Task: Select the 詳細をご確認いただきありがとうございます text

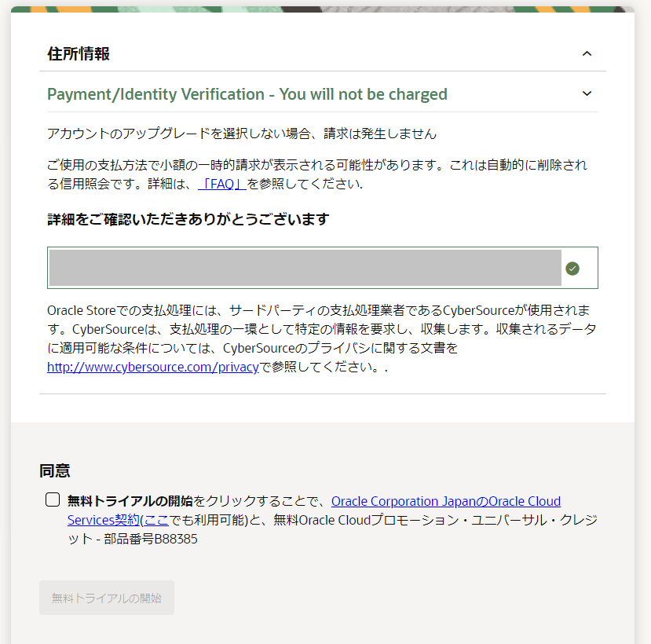Action: click(x=188, y=219)
